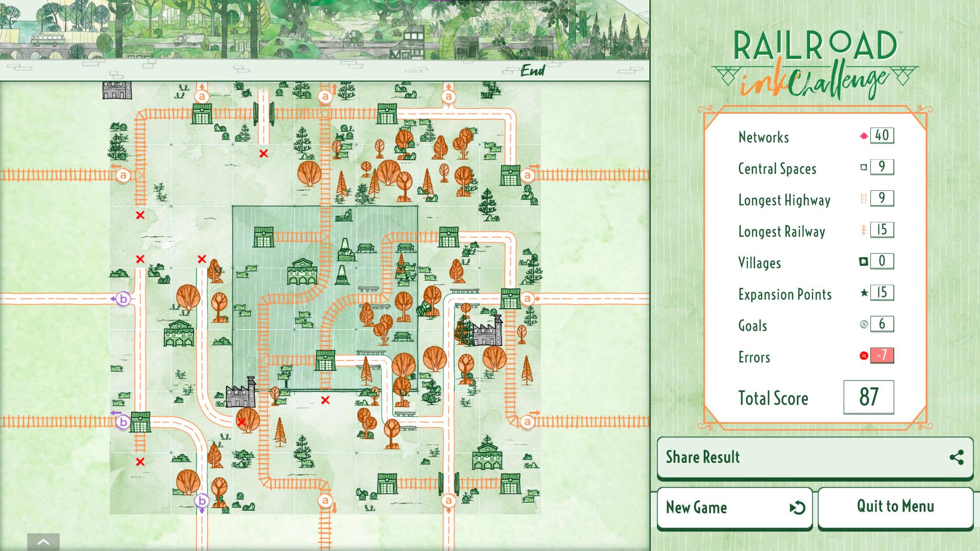Image resolution: width=980 pixels, height=551 pixels.
Task: Click the Goals target icon
Action: pos(864,324)
